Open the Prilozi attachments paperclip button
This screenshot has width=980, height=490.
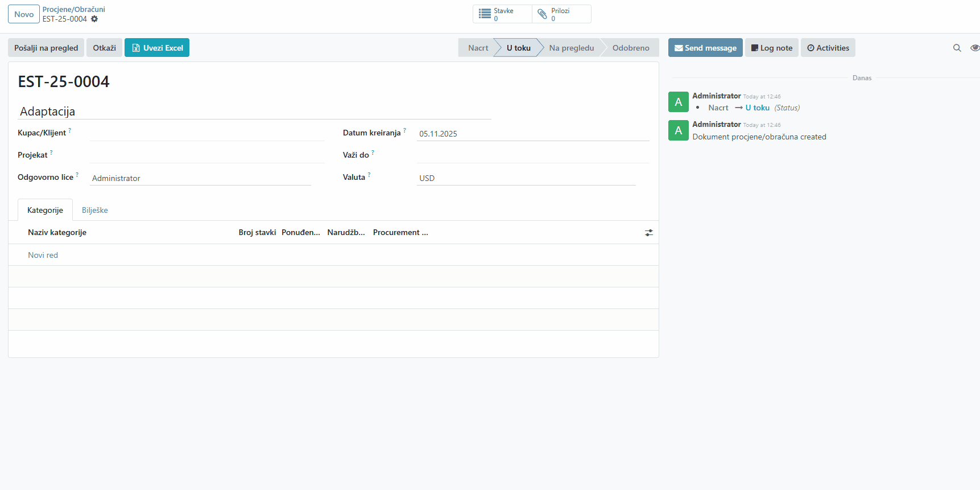coord(561,14)
